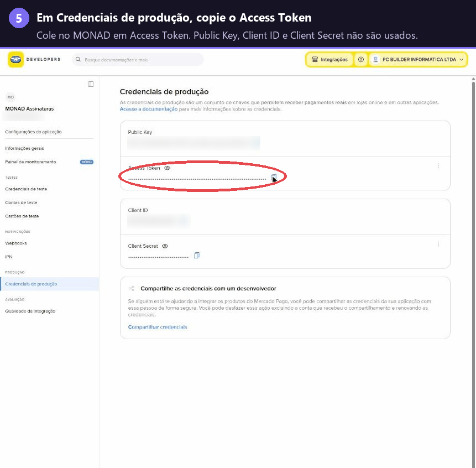This screenshot has height=468, width=476.
Task: Click the MO application avatar
Action: point(11,97)
